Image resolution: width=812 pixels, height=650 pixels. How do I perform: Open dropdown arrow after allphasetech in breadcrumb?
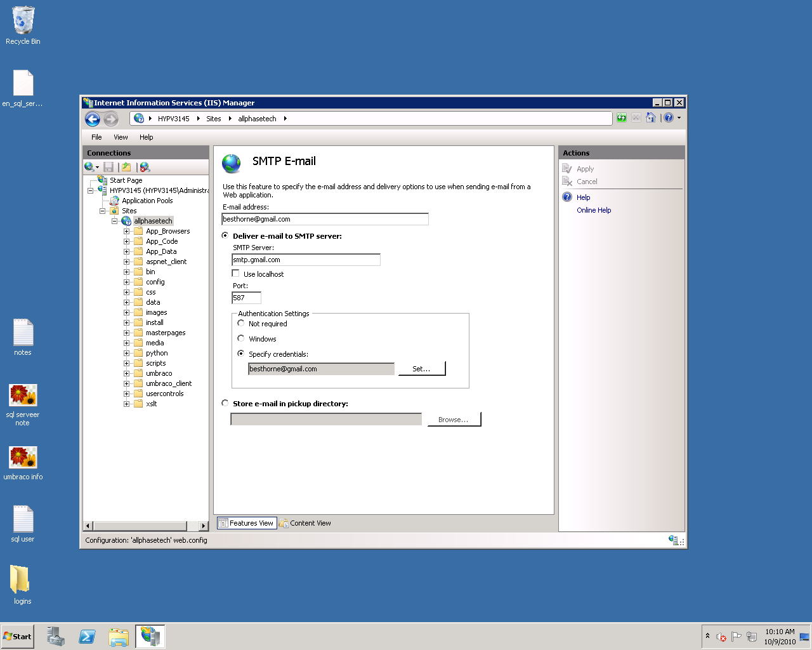click(x=285, y=119)
